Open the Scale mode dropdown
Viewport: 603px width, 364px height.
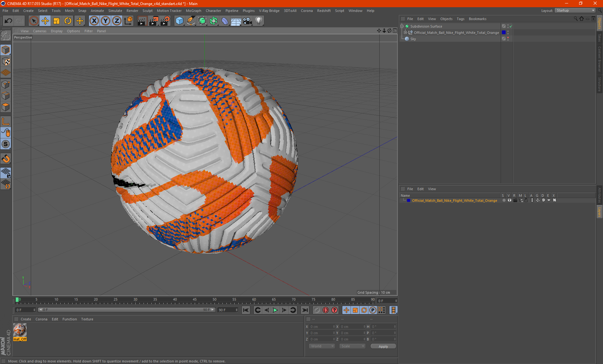click(x=352, y=346)
